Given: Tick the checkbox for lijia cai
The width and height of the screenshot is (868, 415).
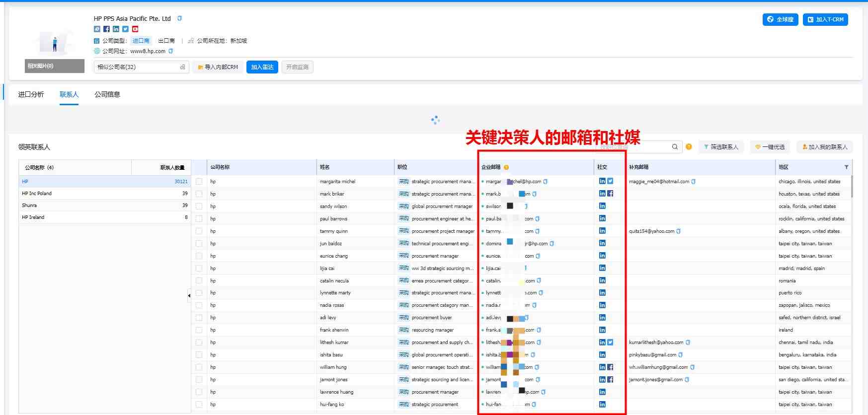Looking at the screenshot, I should coord(199,269).
